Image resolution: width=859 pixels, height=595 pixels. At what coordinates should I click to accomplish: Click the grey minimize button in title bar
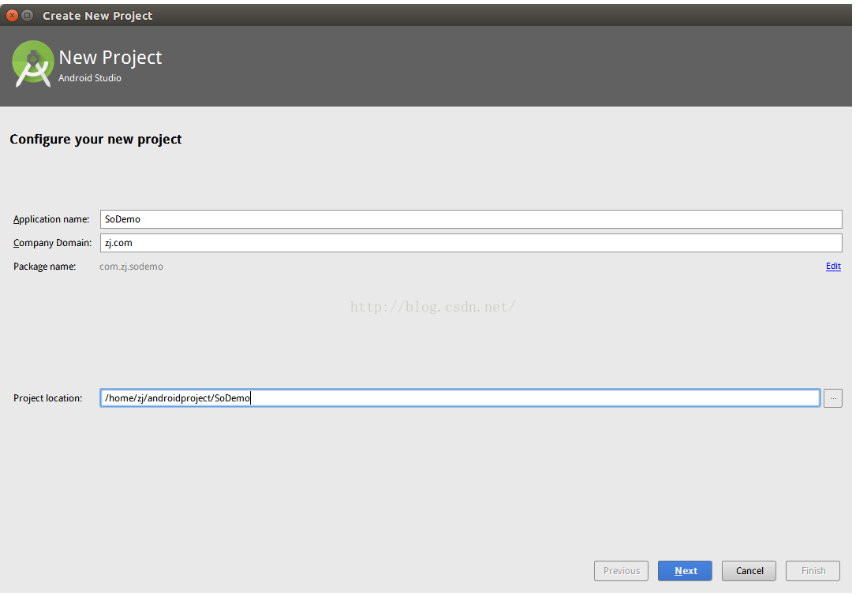pos(27,16)
